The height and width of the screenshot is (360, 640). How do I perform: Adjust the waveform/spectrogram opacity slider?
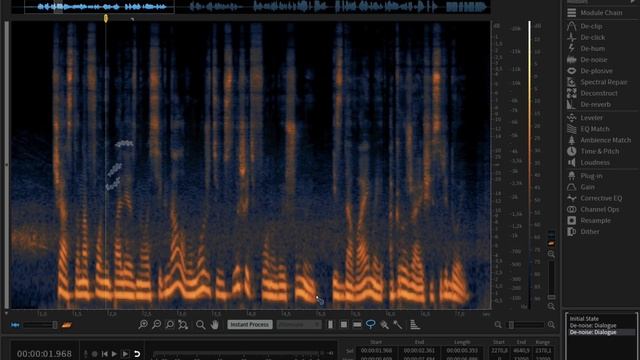click(40, 325)
